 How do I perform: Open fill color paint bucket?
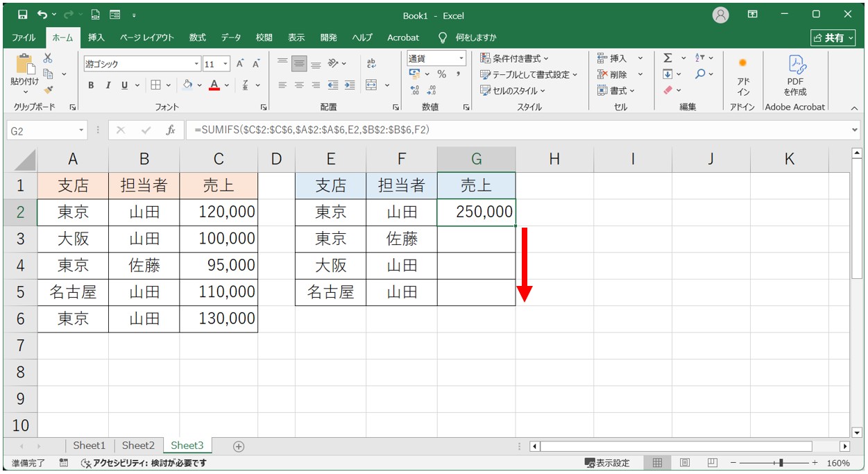click(187, 85)
